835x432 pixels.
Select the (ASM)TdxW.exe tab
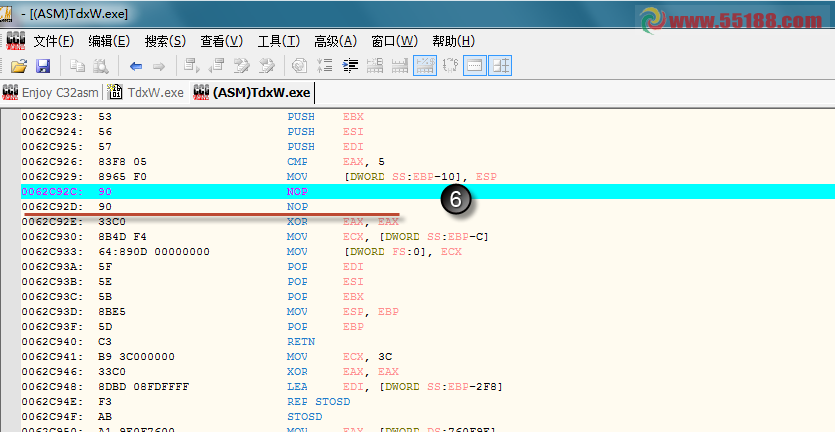[x=251, y=92]
